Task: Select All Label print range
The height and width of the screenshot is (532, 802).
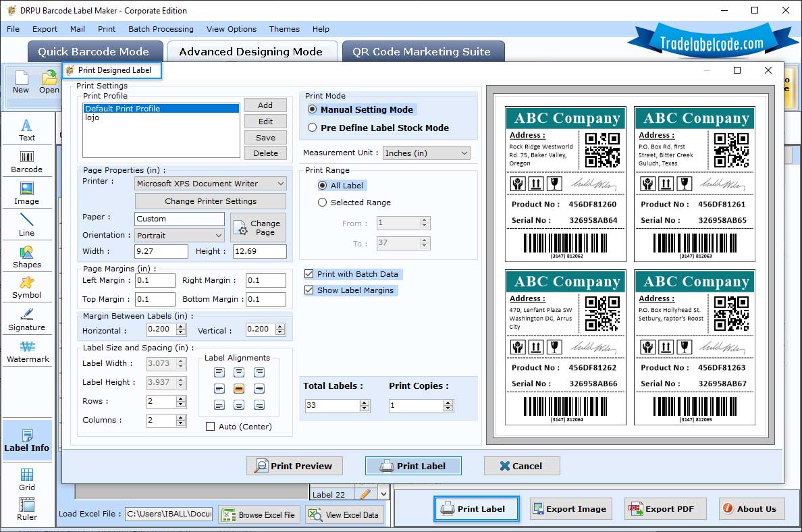Action: 322,185
